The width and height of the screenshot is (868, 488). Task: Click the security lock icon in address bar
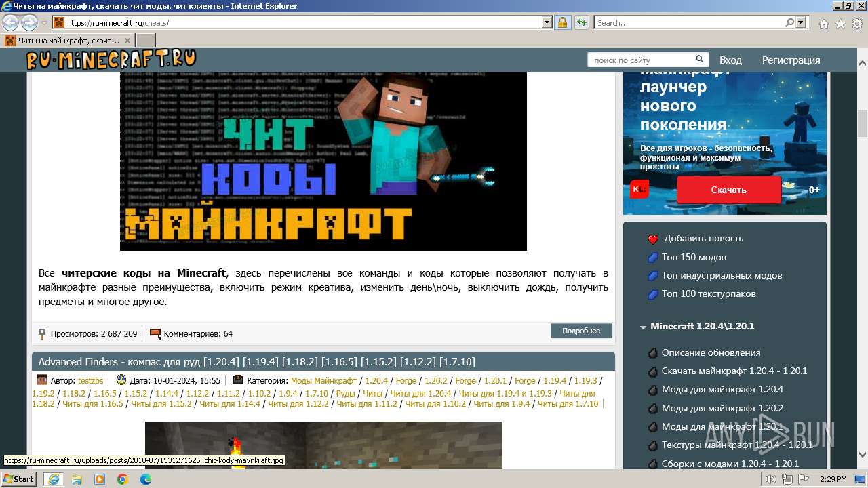[x=562, y=22]
